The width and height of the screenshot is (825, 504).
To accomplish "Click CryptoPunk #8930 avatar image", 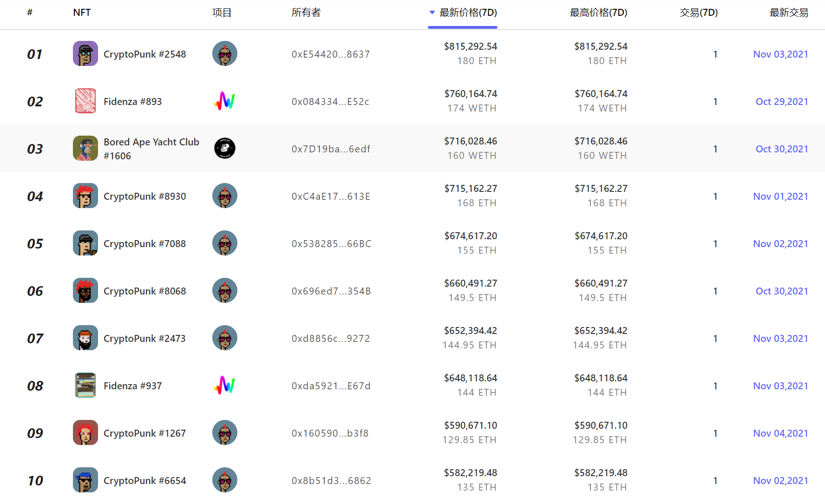I will 85,196.
